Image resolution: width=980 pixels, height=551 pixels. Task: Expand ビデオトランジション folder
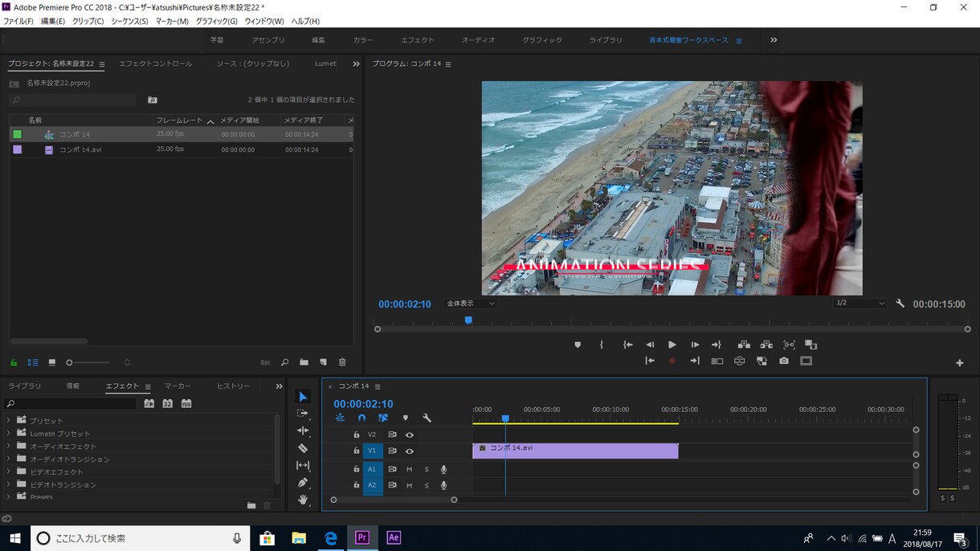(x=9, y=484)
